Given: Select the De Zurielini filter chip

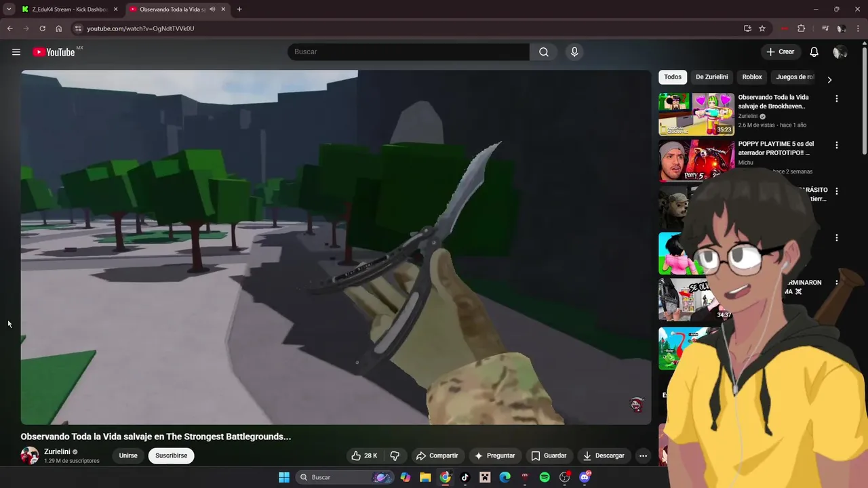Looking at the screenshot, I should click(711, 77).
